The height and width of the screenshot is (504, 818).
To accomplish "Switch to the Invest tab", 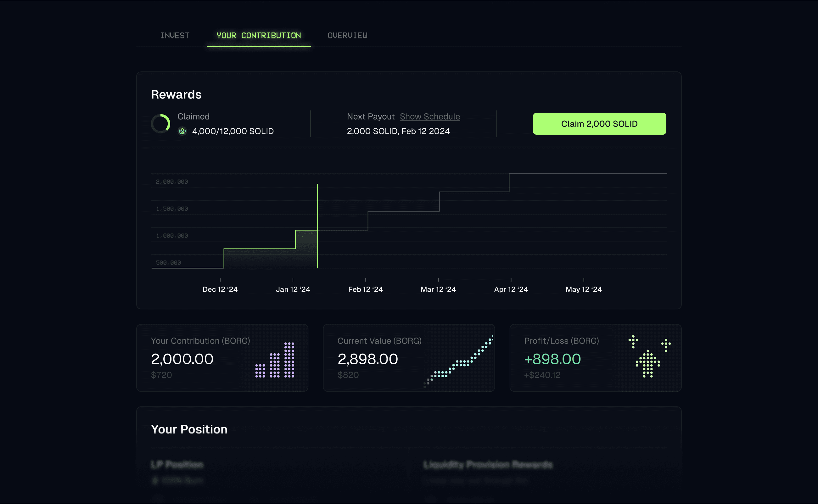I will coord(175,35).
